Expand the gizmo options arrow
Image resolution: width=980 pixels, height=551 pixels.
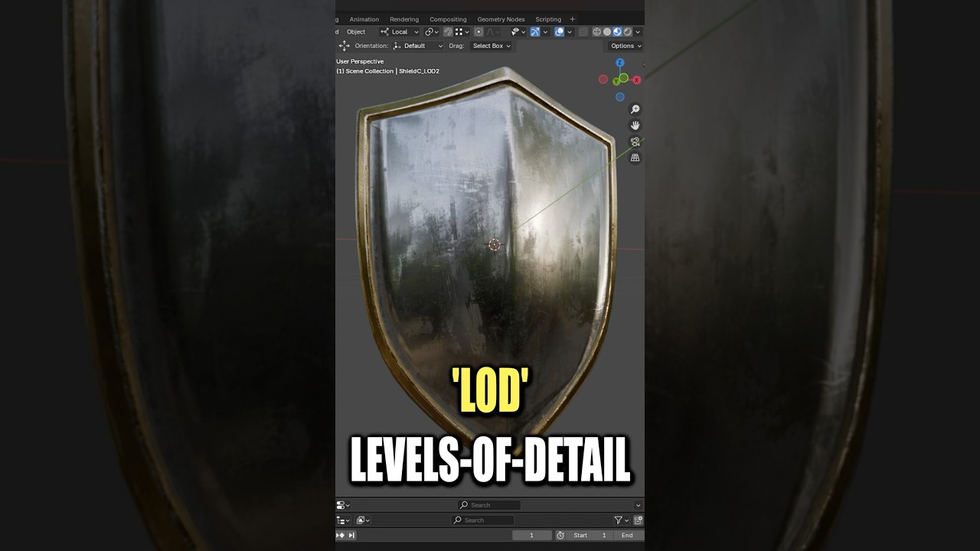click(545, 31)
